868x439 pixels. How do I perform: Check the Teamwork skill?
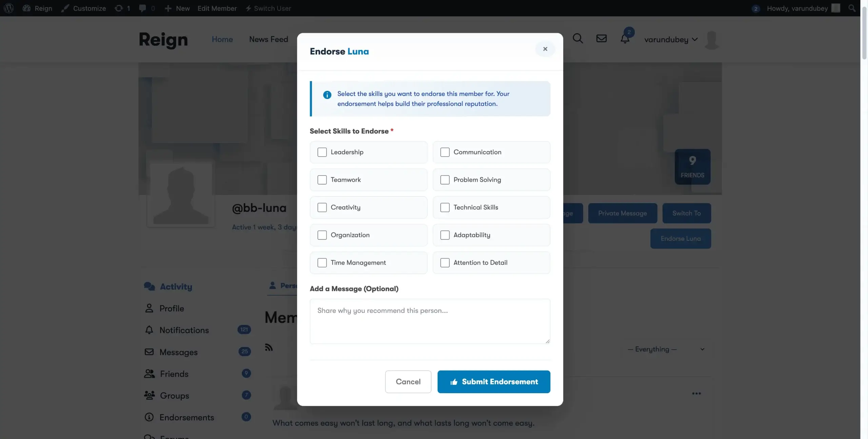pos(322,180)
